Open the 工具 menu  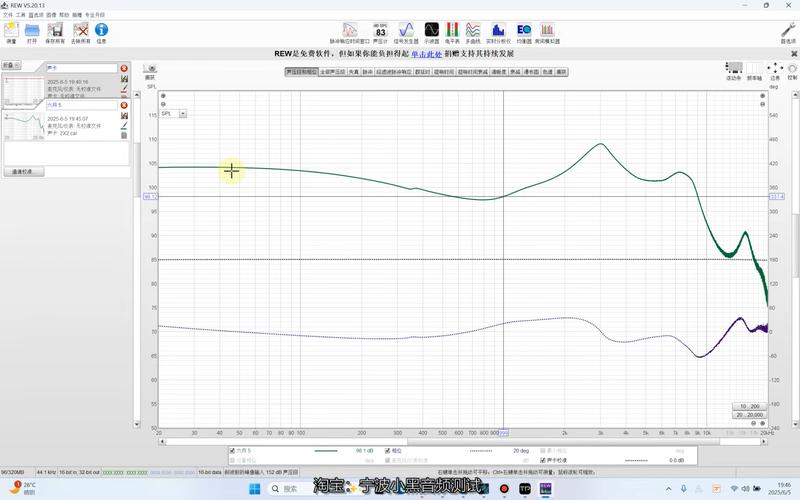(21, 15)
